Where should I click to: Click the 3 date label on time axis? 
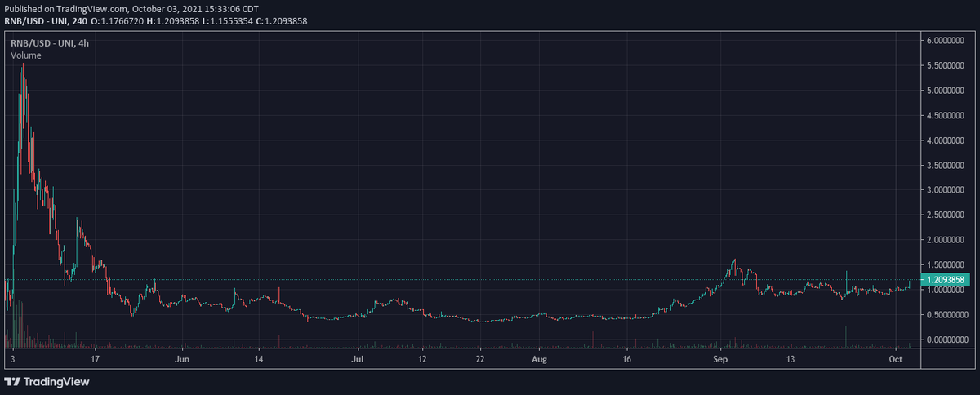[x=13, y=358]
